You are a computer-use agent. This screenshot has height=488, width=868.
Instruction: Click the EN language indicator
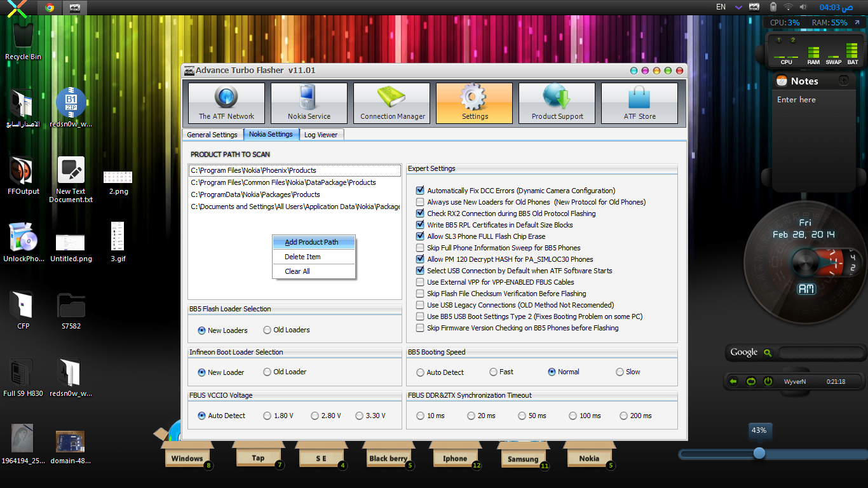tap(721, 7)
